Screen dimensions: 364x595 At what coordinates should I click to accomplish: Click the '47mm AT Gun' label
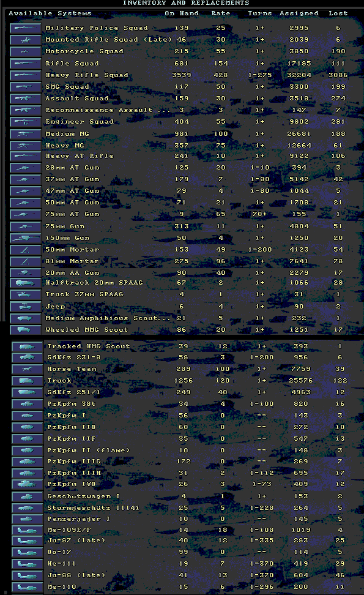pyautogui.click(x=72, y=191)
